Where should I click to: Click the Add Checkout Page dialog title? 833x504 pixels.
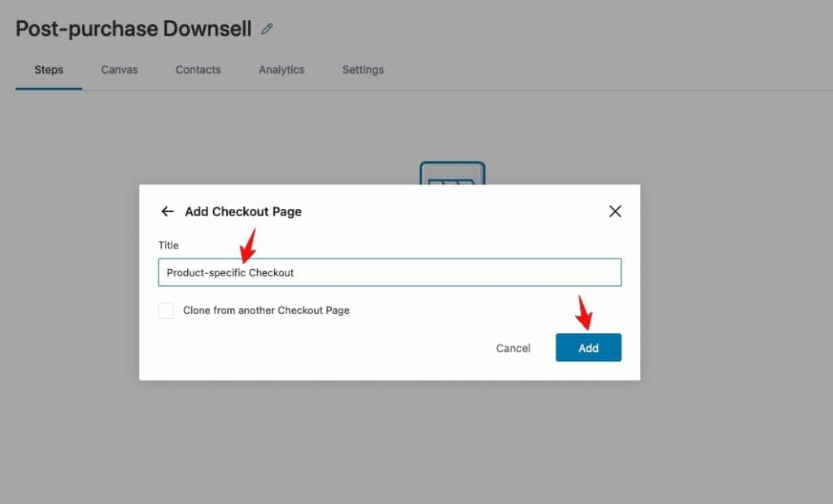243,211
